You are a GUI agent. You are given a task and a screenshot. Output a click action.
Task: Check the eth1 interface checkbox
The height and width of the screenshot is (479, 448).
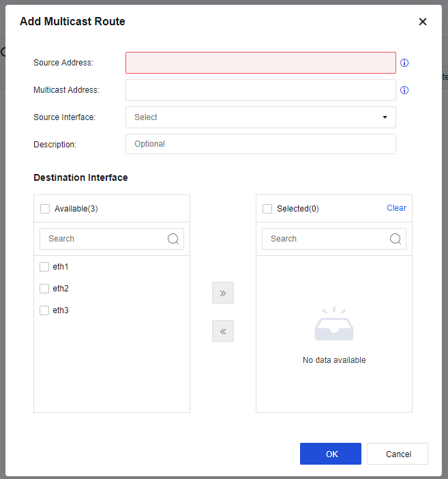tap(44, 267)
